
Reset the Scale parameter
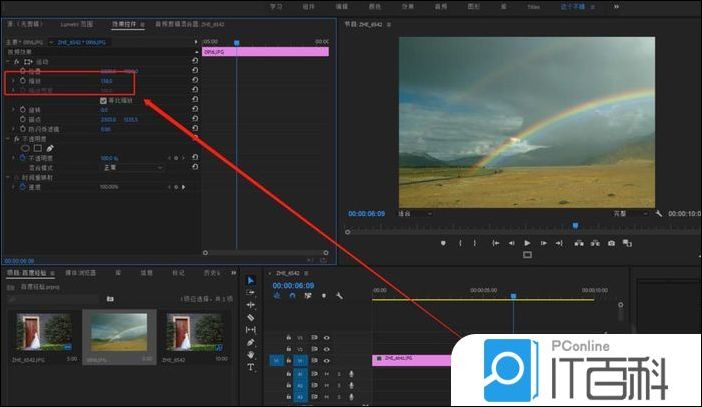click(195, 80)
